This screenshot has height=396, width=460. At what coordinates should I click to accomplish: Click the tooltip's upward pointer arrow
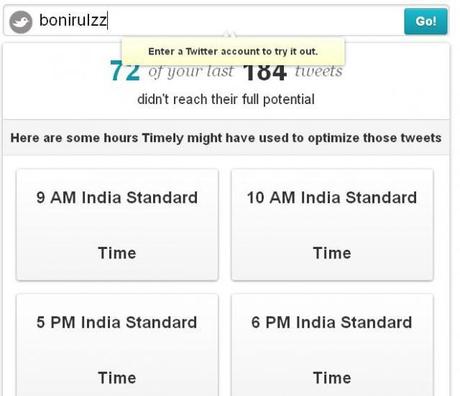point(230,34)
